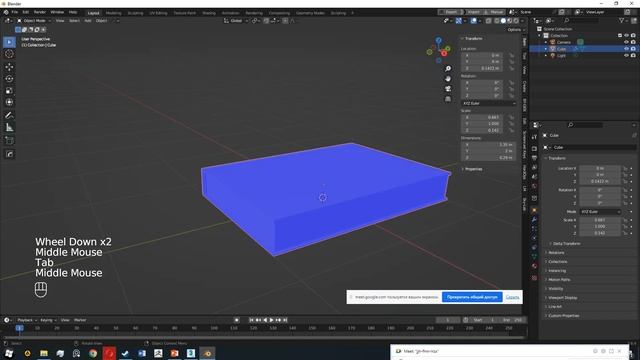
Task: Select the Rotate tool
Action: [x=9, y=79]
